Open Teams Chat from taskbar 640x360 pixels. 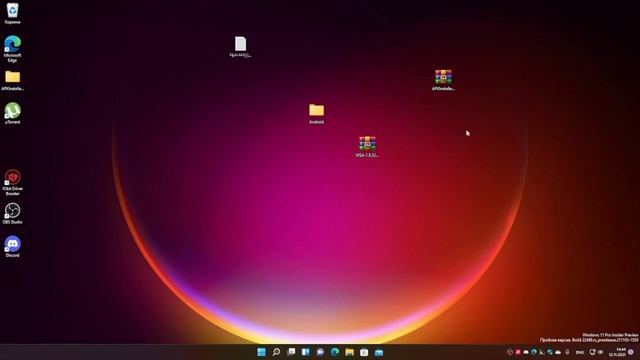(320, 352)
